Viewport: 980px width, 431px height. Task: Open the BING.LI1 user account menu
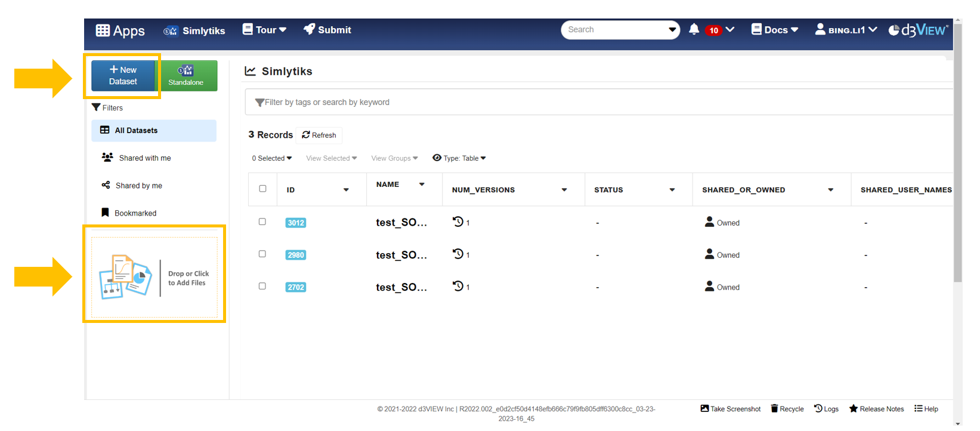point(846,30)
